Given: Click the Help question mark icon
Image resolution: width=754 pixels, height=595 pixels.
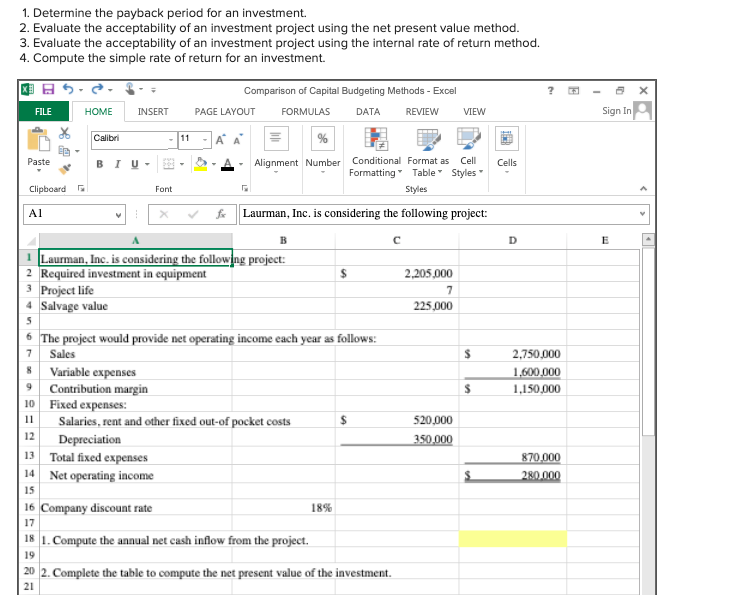Looking at the screenshot, I should click(x=551, y=90).
